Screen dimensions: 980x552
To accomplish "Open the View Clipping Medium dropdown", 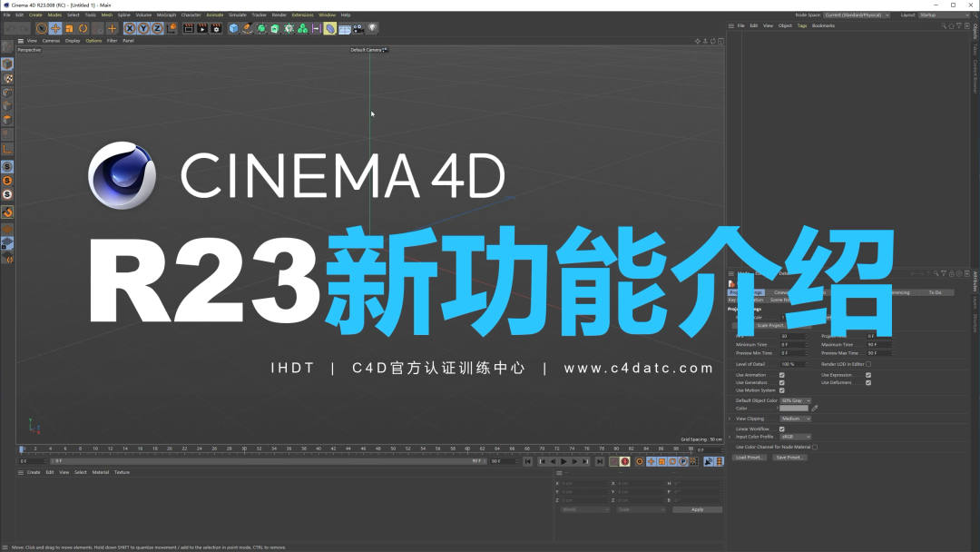I will tap(795, 419).
